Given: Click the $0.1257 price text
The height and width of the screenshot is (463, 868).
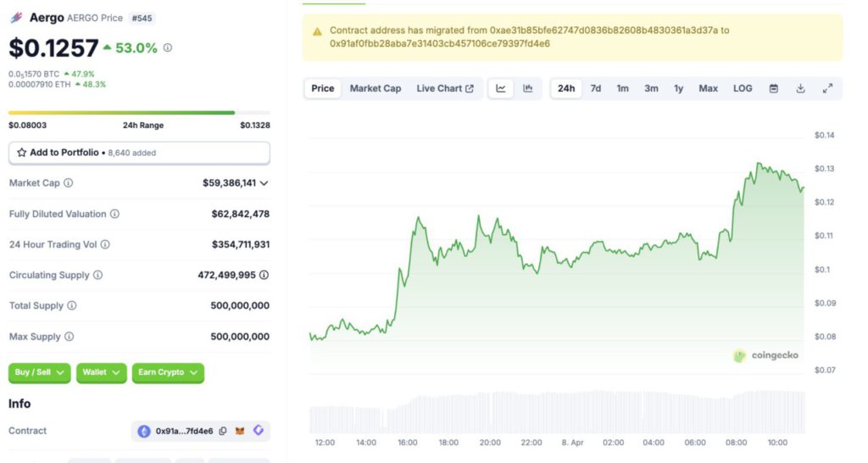Looking at the screenshot, I should point(53,48).
